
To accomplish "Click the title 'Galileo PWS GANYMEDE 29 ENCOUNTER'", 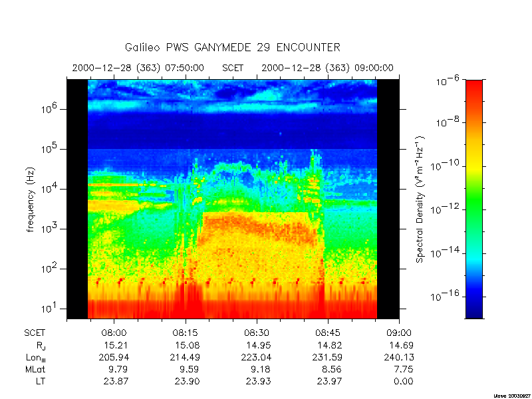I will [232, 47].
